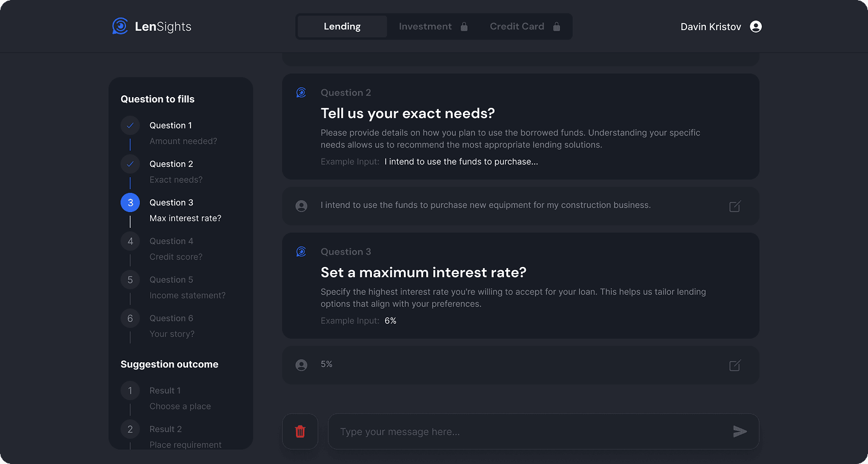Edit the construction equipment answer
The image size is (868, 464).
click(735, 206)
